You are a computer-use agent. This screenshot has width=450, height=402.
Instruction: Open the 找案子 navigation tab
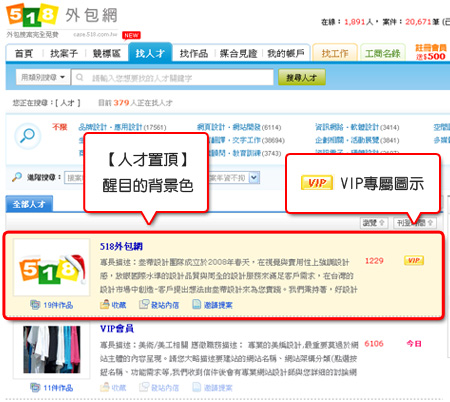(64, 53)
